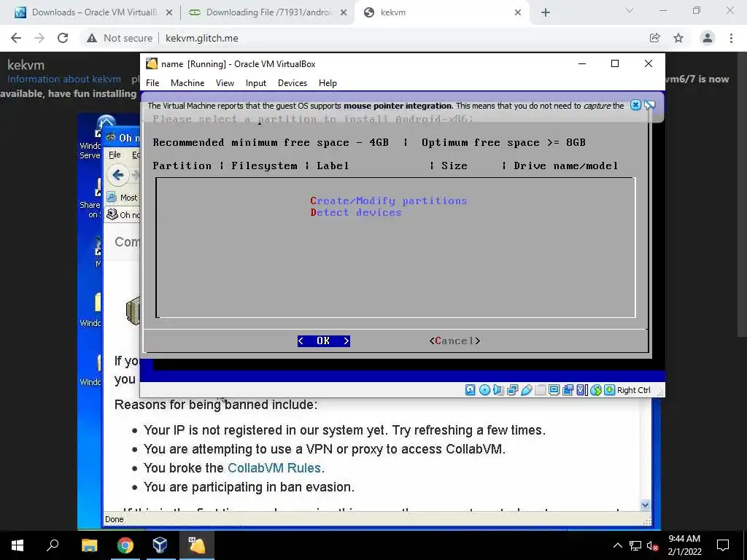
Task: Click the optical disk icon in VirtualBox status bar
Action: pos(484,391)
